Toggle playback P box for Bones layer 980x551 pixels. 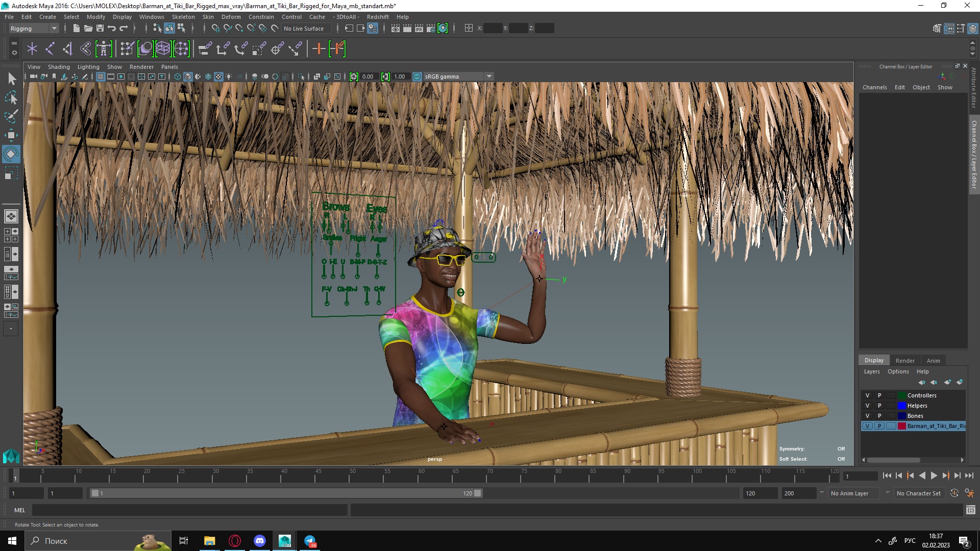tap(879, 416)
